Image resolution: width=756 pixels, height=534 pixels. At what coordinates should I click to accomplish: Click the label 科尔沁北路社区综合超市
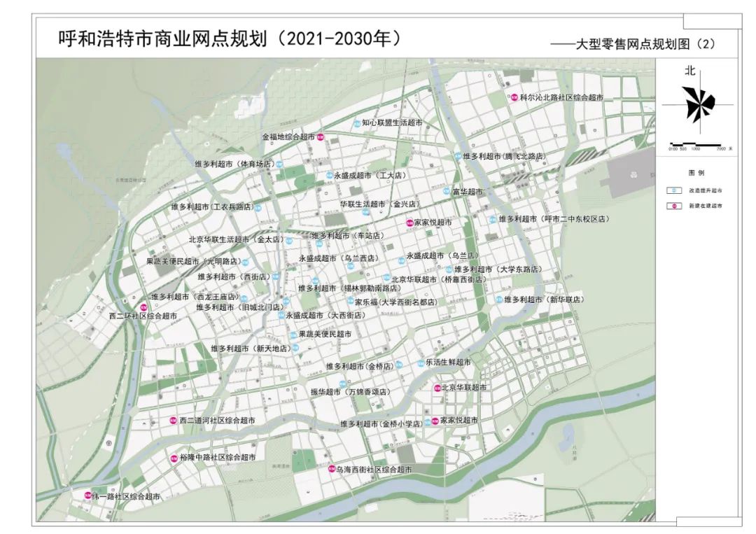561,97
